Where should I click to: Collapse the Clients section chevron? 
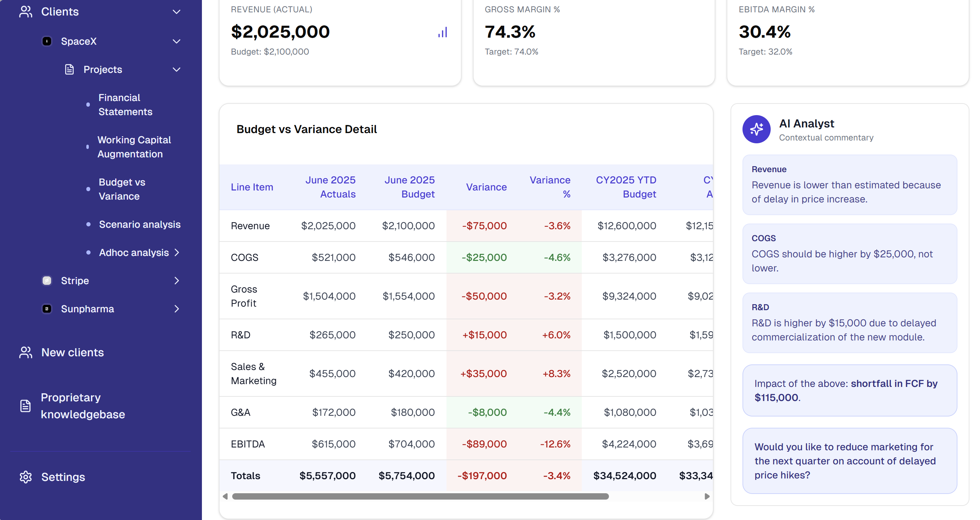point(176,12)
